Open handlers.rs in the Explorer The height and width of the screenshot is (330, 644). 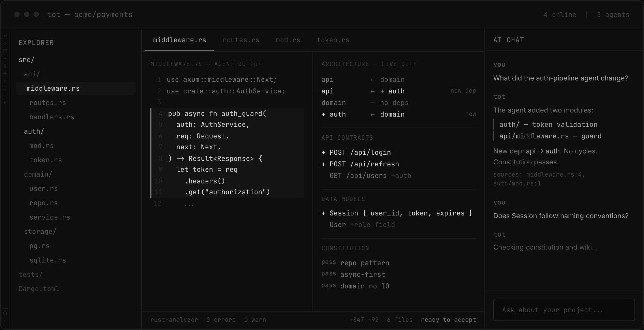pyautogui.click(x=52, y=117)
